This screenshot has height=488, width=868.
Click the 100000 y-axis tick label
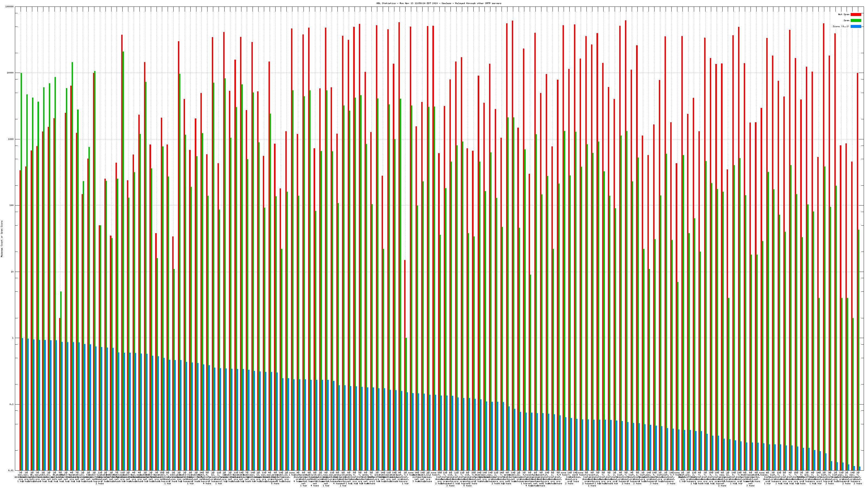[x=9, y=7]
